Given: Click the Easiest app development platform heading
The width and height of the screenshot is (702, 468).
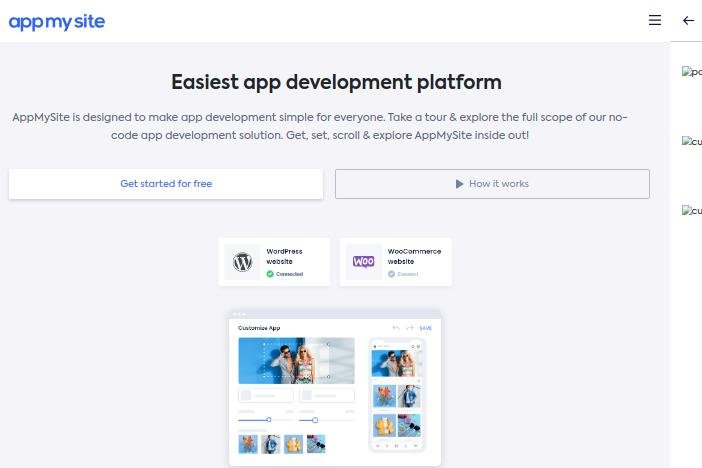Looking at the screenshot, I should (336, 82).
